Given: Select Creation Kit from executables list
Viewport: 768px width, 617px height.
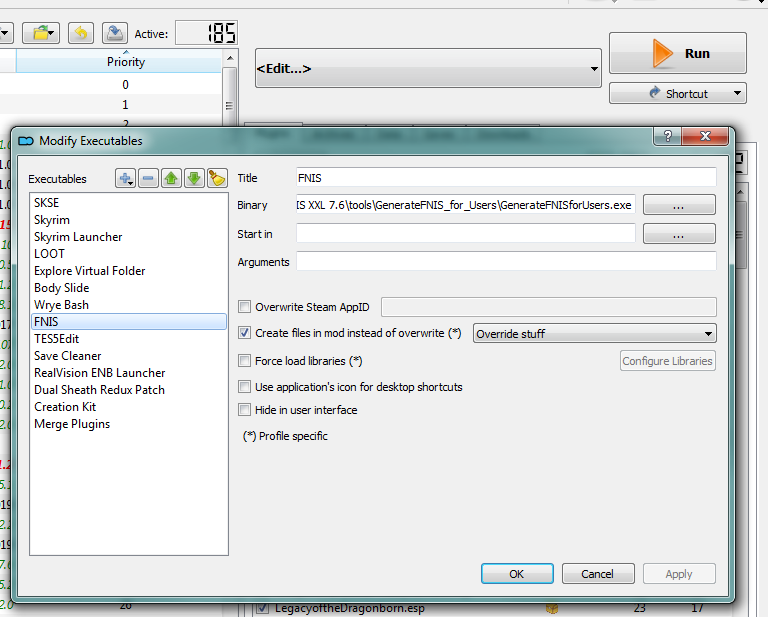Looking at the screenshot, I should 65,407.
